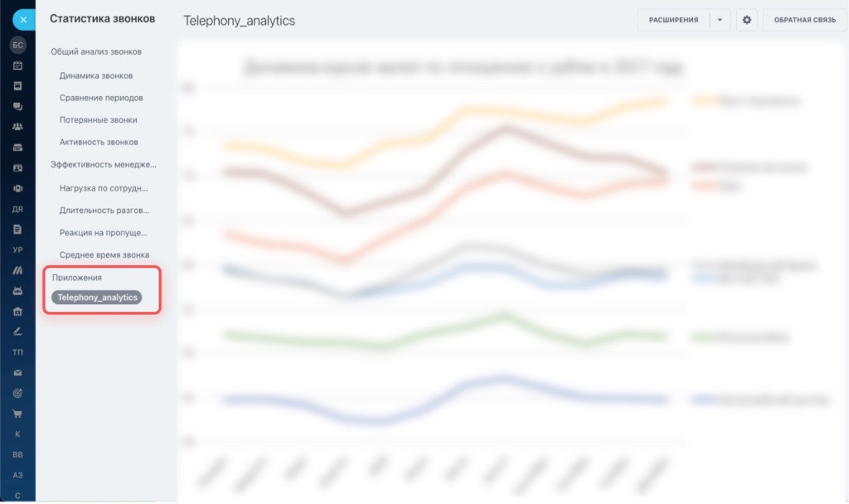The image size is (849, 504).
Task: Open the target icon in left sidebar
Action: coord(17,393)
